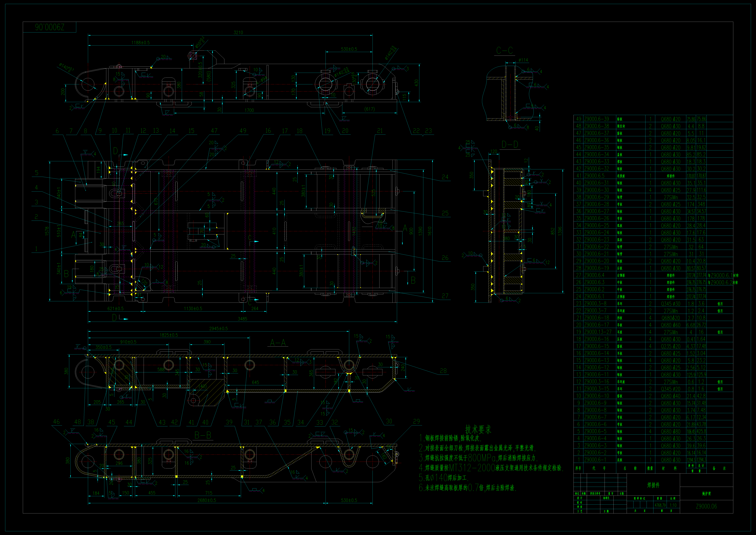Select dimension '1188±0.5' in top view
756x535 pixels.
[141, 42]
